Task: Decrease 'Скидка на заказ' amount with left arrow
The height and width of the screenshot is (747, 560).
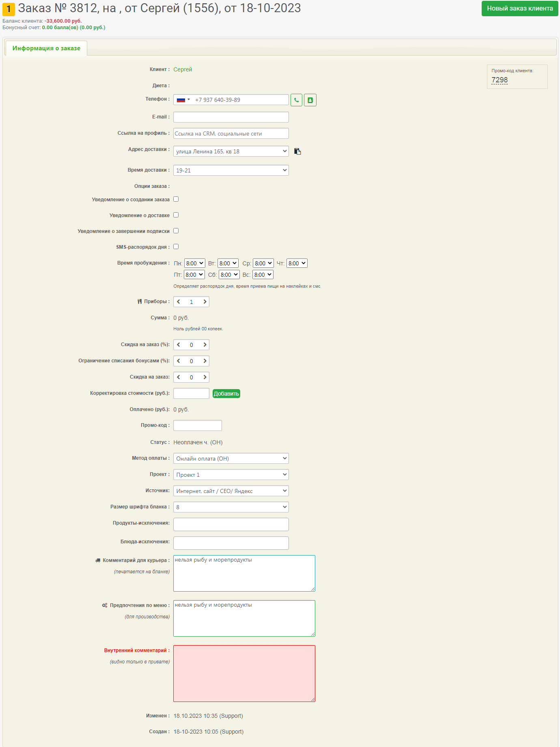Action: (179, 377)
